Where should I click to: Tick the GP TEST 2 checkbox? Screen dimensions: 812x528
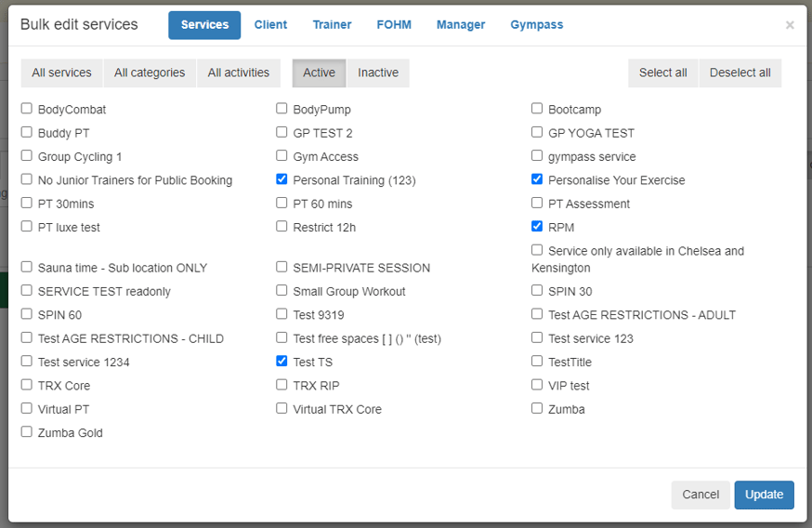pos(282,132)
